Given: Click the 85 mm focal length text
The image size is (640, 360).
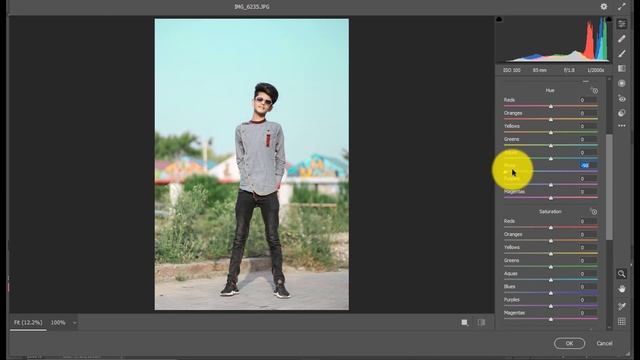Looking at the screenshot, I should click(540, 70).
